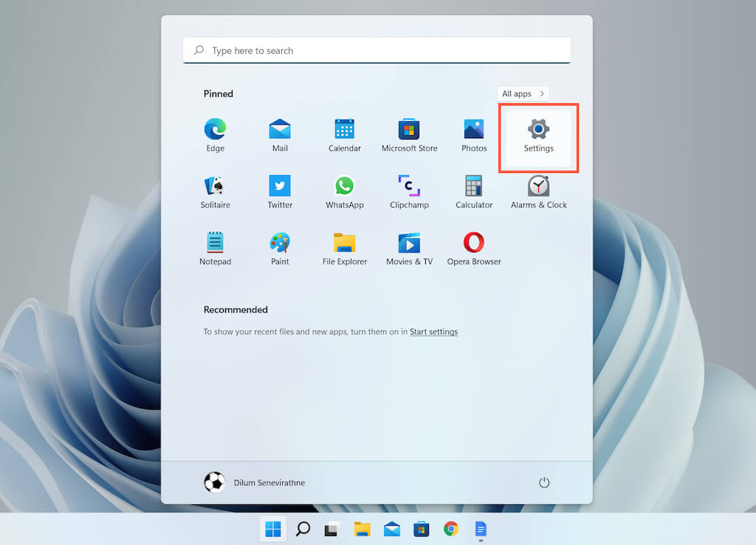This screenshot has height=545, width=756.
Task: Launch the Calculator app
Action: [x=474, y=192]
